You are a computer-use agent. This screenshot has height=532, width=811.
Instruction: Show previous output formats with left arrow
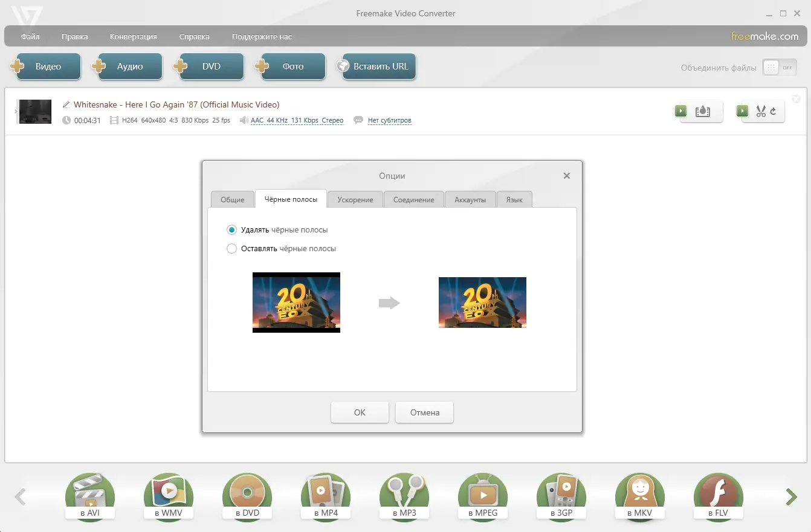(x=20, y=497)
